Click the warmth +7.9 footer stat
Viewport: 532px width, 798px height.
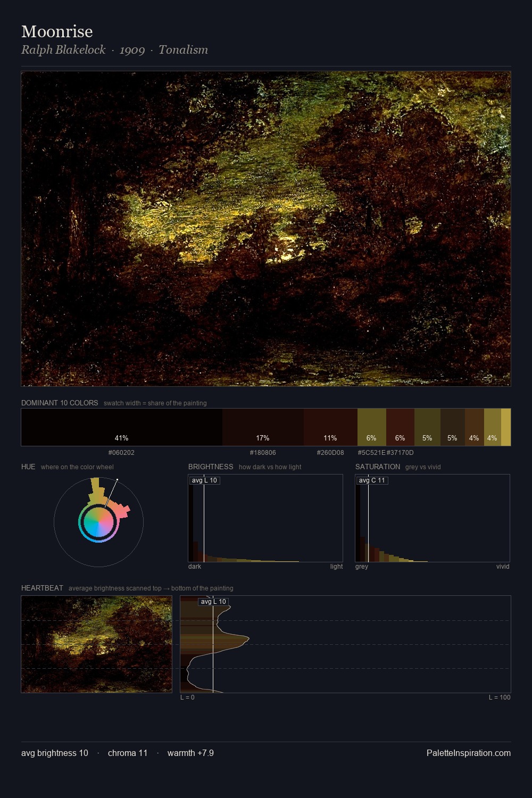click(x=190, y=753)
